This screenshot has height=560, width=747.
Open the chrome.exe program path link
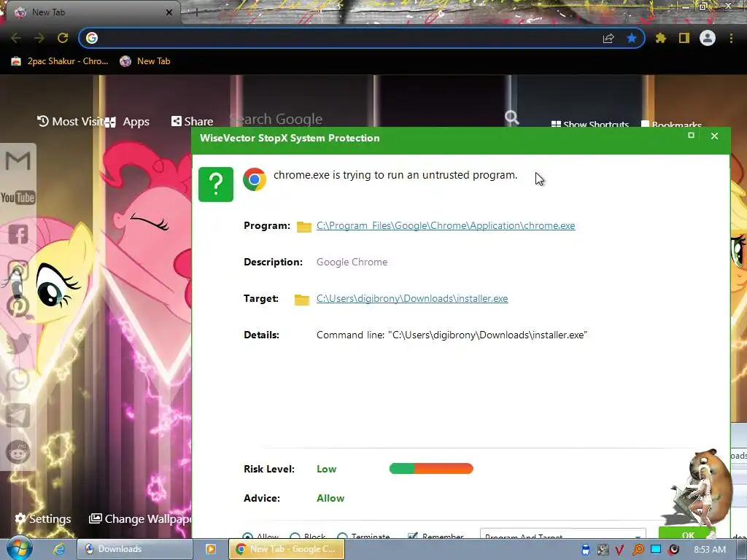pos(446,226)
